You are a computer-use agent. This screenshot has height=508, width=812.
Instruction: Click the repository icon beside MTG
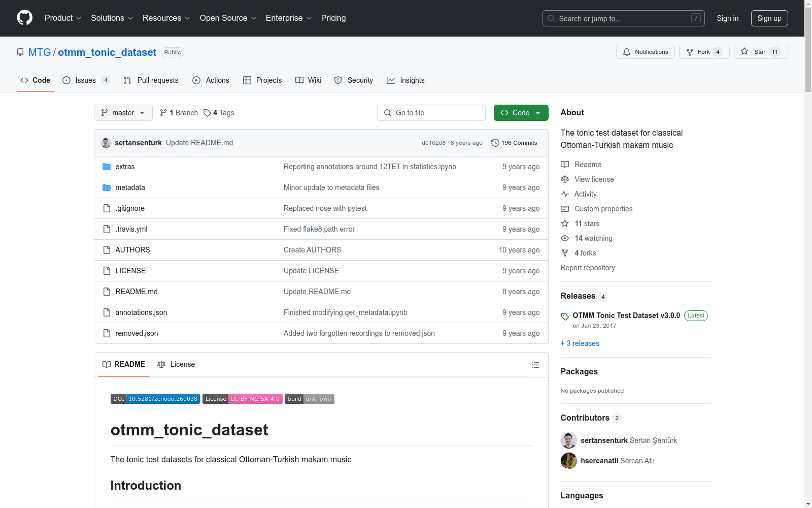(20, 52)
